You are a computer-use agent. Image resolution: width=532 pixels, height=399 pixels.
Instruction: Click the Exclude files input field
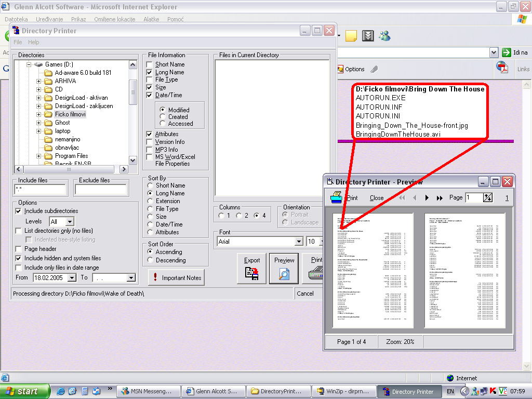tap(101, 189)
